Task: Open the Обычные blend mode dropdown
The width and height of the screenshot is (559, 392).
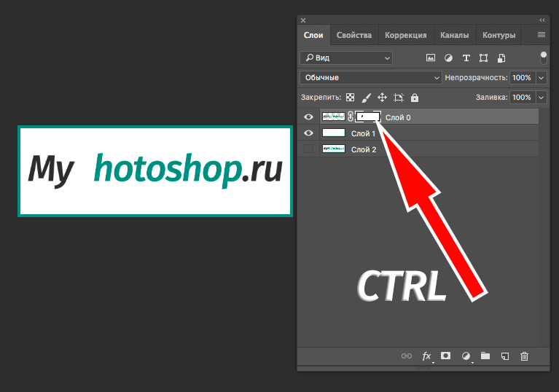Action: tap(370, 77)
